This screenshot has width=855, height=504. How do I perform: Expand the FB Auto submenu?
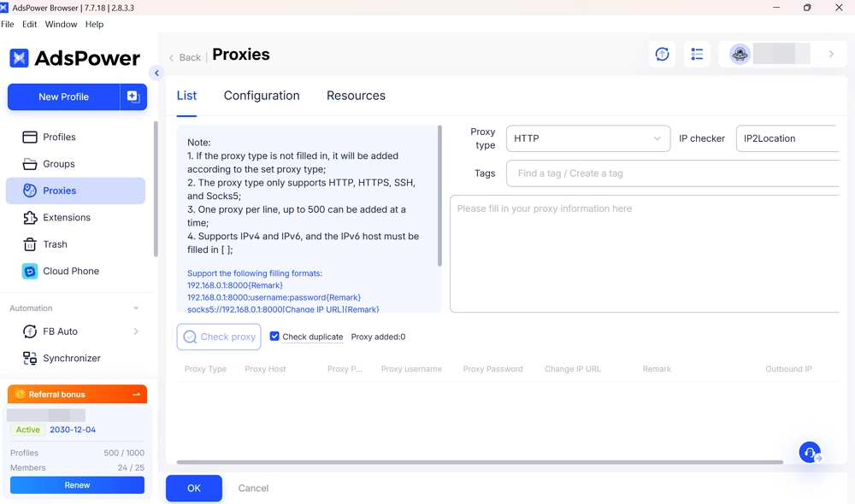tap(136, 331)
